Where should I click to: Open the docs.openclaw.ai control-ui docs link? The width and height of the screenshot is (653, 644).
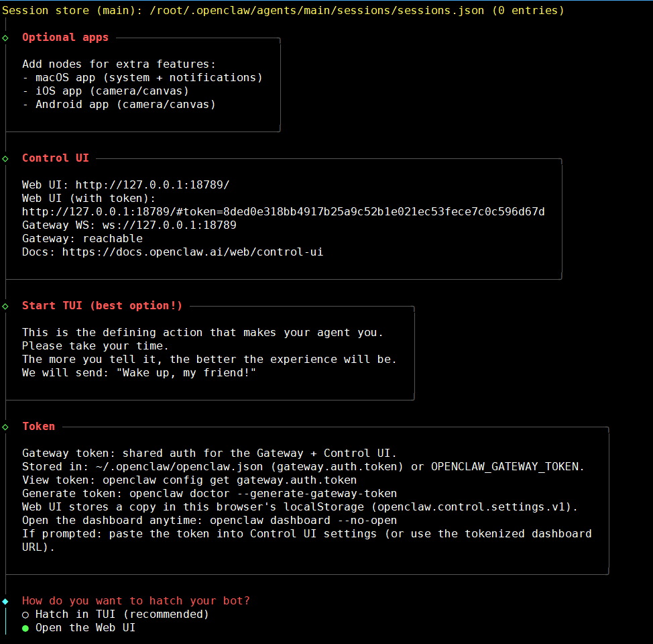[x=192, y=252]
